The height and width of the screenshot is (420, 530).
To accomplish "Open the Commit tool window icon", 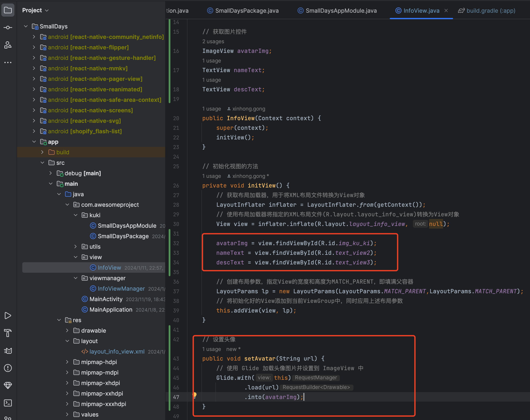I will tap(8, 28).
